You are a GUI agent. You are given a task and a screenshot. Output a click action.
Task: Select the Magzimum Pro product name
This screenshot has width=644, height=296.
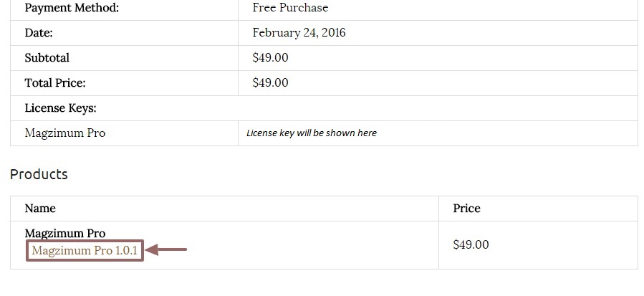[65, 233]
